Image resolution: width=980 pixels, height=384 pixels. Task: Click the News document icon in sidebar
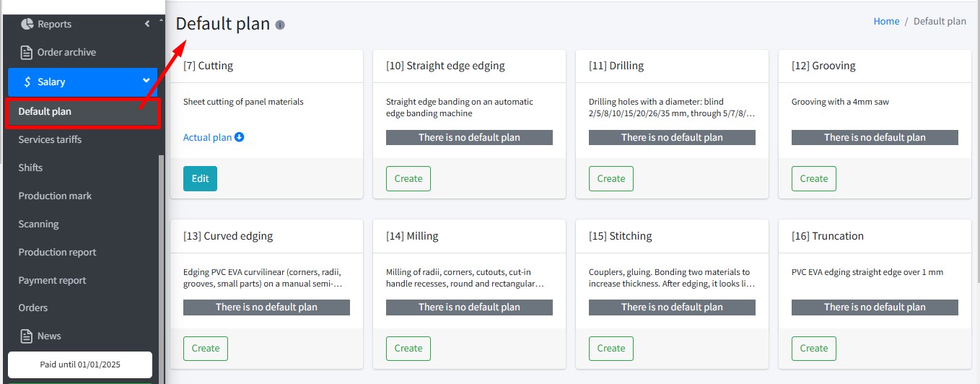[x=27, y=336]
